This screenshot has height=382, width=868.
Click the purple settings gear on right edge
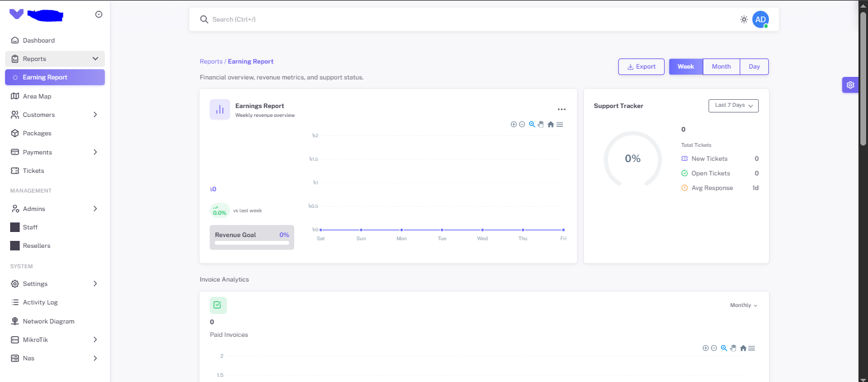pos(850,85)
